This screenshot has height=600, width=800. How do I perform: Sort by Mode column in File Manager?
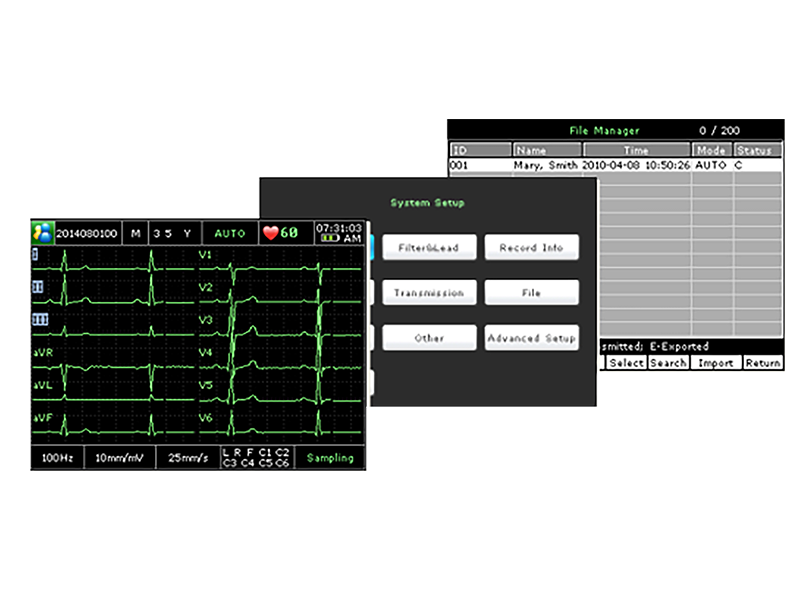[x=711, y=150]
